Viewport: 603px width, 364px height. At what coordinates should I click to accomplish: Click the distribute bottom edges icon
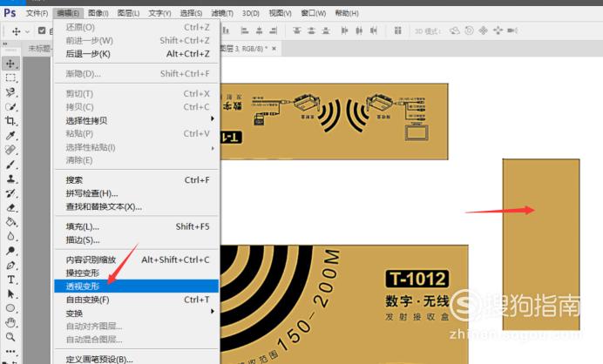[326, 30]
